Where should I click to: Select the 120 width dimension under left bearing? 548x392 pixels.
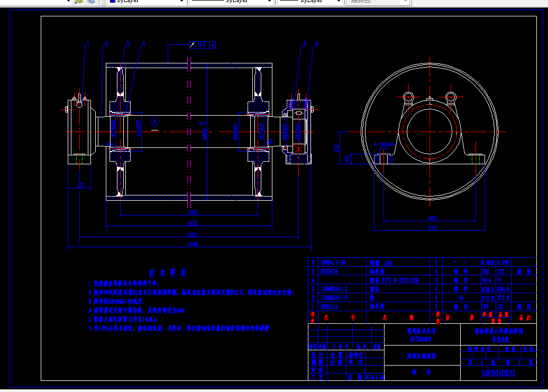click(x=80, y=185)
